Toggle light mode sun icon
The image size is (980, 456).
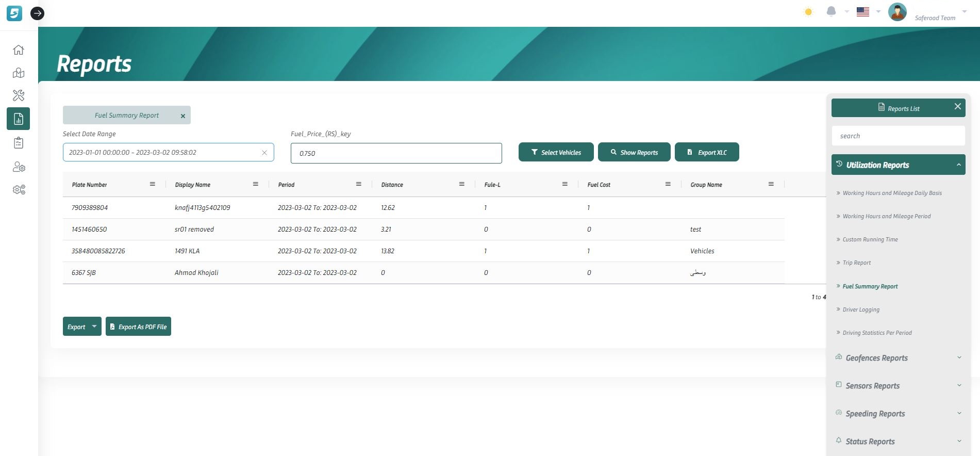point(808,12)
